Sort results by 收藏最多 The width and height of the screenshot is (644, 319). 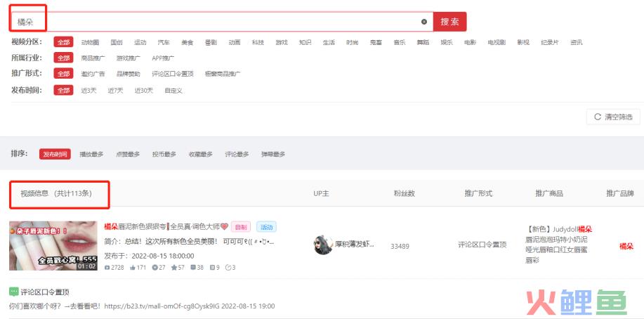(200, 154)
